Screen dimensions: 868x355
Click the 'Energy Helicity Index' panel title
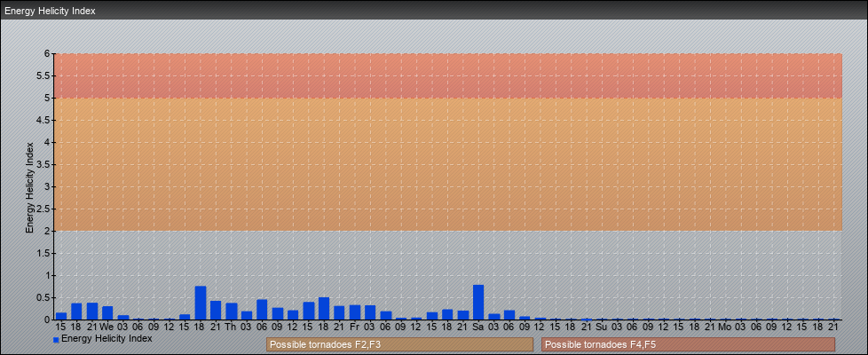point(50,11)
